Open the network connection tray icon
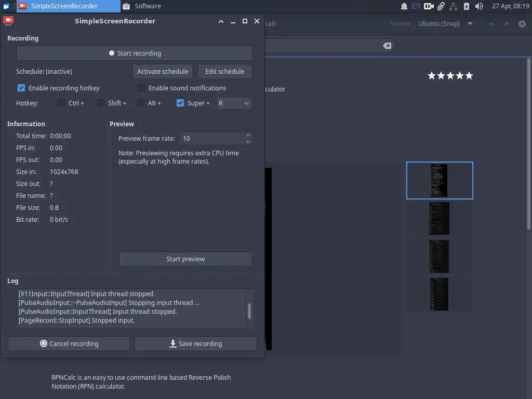 [x=453, y=6]
